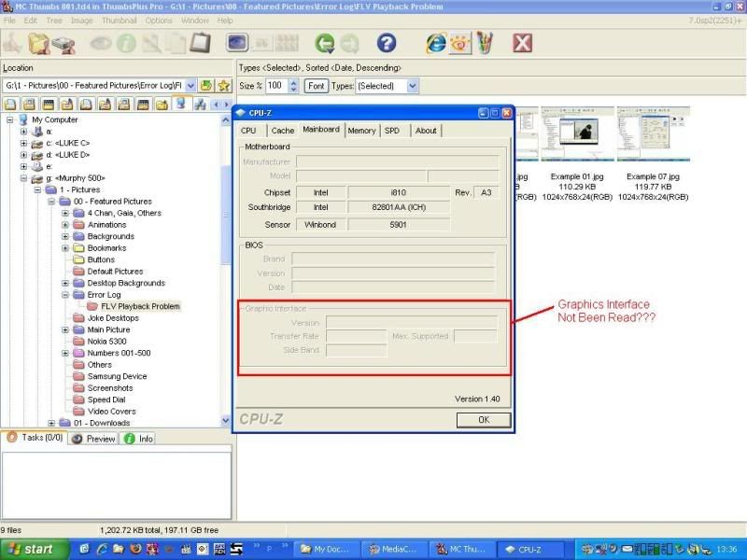
Task: Select the Screenshots folder
Action: (x=110, y=388)
